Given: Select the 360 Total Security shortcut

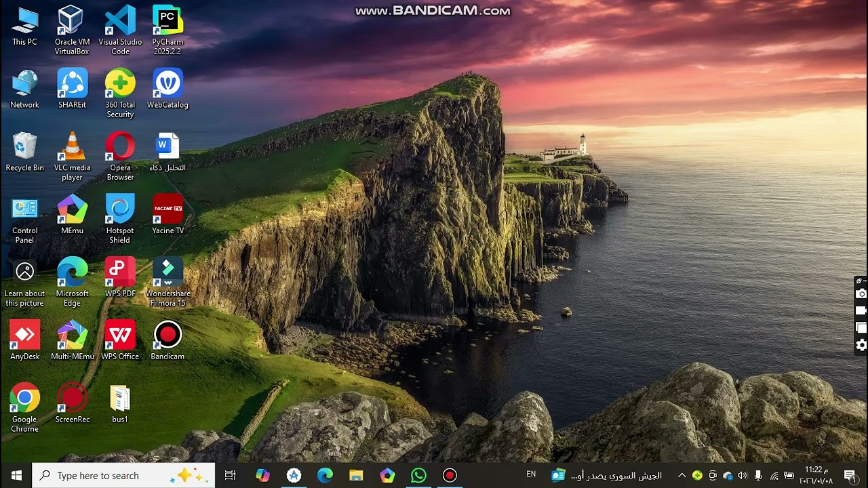Looking at the screenshot, I should point(120,93).
